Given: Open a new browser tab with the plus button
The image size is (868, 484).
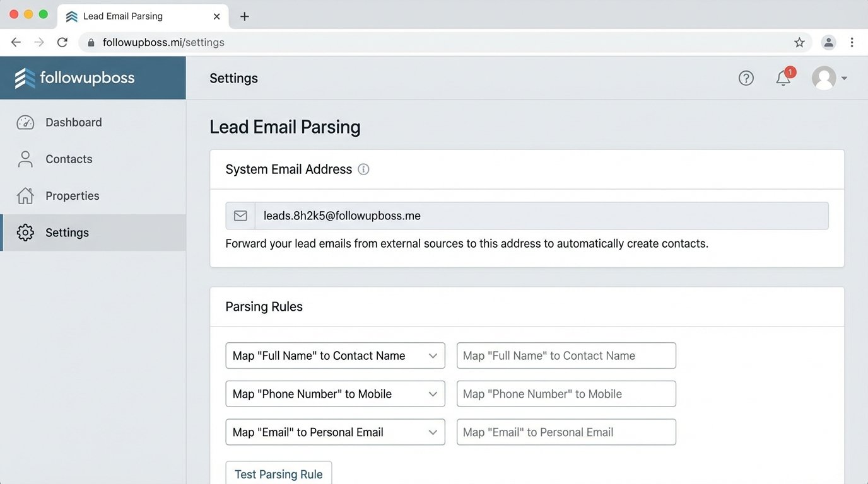Looking at the screenshot, I should pos(244,16).
